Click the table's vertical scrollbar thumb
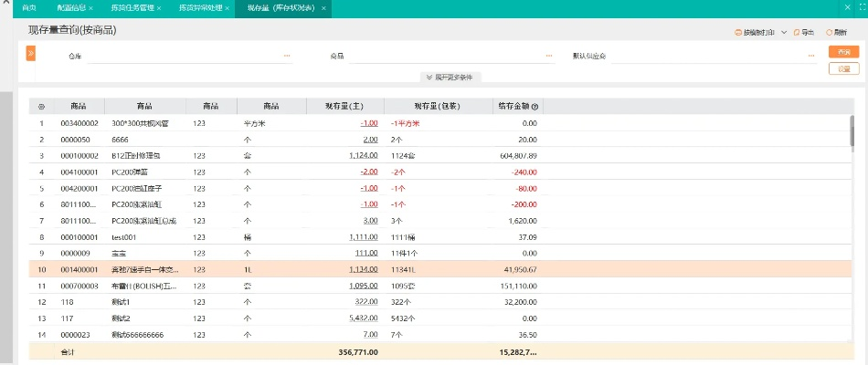868x365 pixels. pos(852,131)
